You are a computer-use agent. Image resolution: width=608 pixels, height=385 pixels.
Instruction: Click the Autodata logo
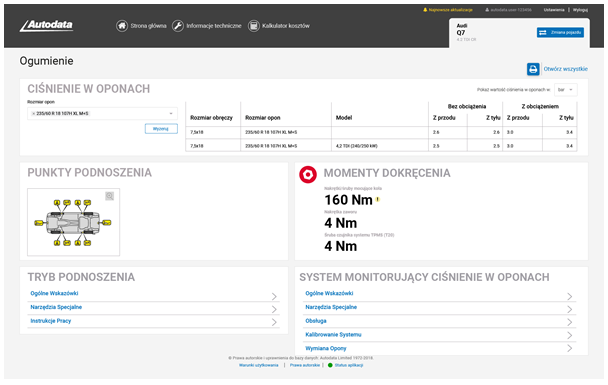46,26
